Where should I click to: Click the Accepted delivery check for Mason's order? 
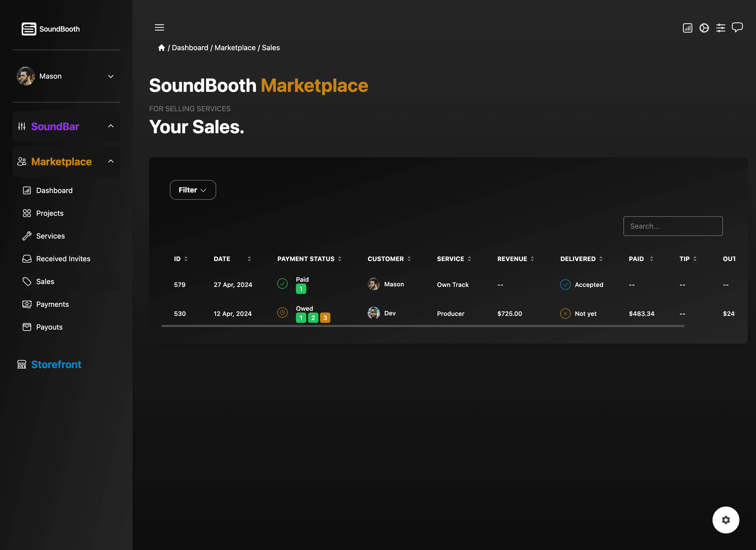tap(565, 285)
